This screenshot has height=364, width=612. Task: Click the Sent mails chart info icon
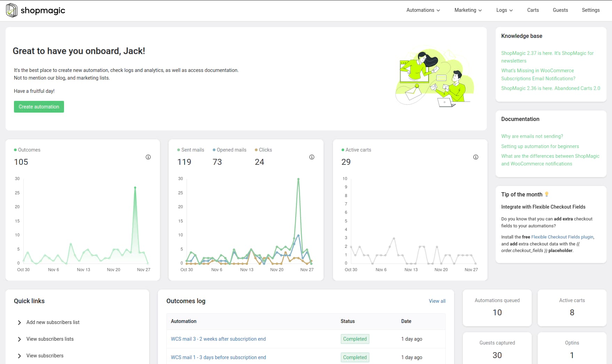click(x=312, y=157)
